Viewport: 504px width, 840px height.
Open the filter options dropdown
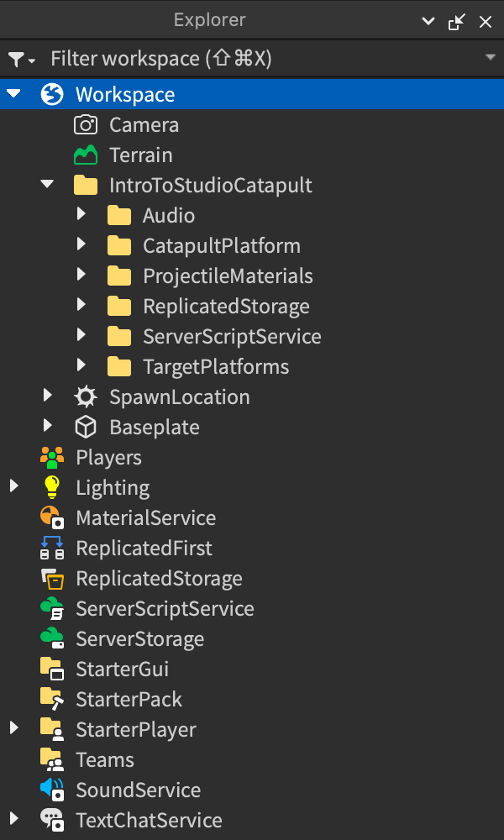pos(21,60)
